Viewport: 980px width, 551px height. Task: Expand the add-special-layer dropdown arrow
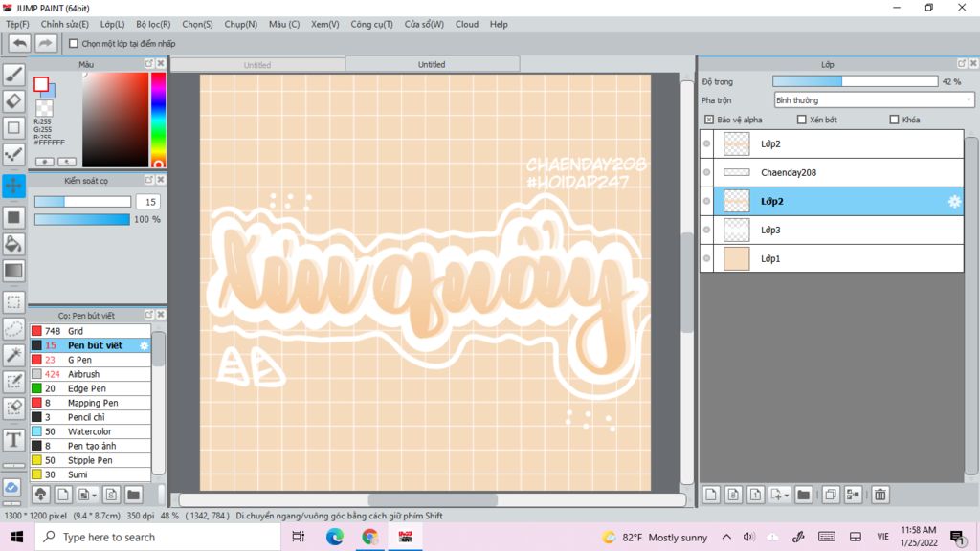coord(787,495)
